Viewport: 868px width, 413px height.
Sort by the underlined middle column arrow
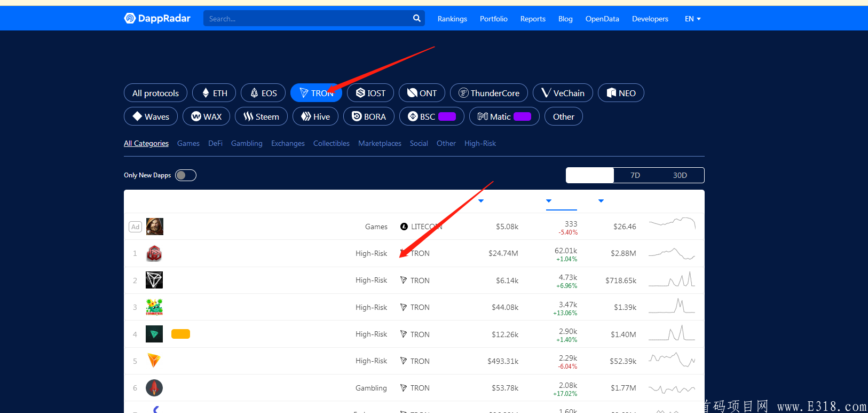549,201
